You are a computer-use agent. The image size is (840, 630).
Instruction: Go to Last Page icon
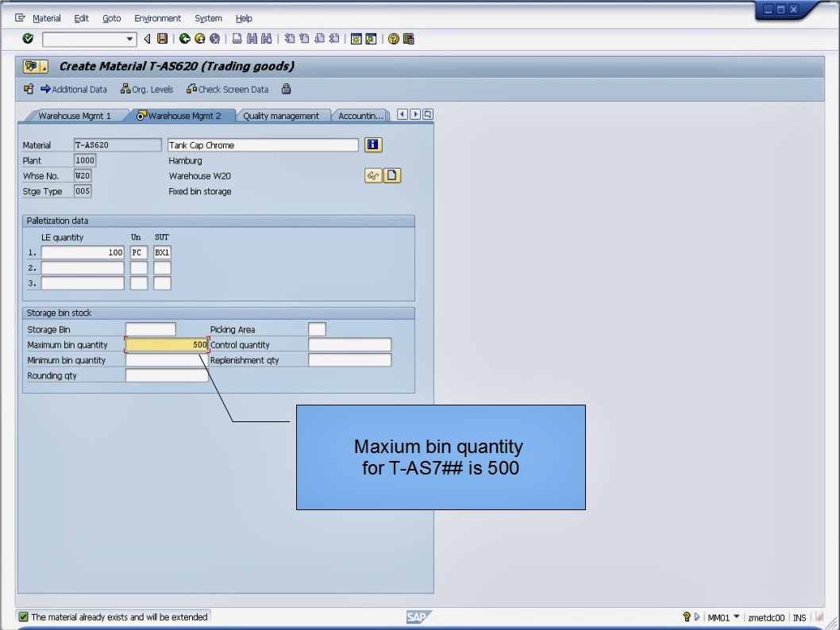pos(334,39)
